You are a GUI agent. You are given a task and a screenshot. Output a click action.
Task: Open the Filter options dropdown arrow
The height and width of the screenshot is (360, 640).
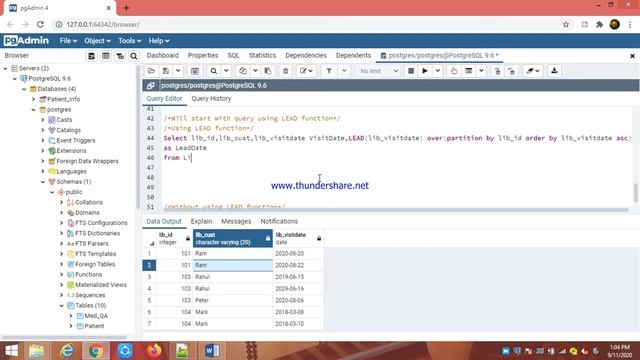[x=344, y=71]
